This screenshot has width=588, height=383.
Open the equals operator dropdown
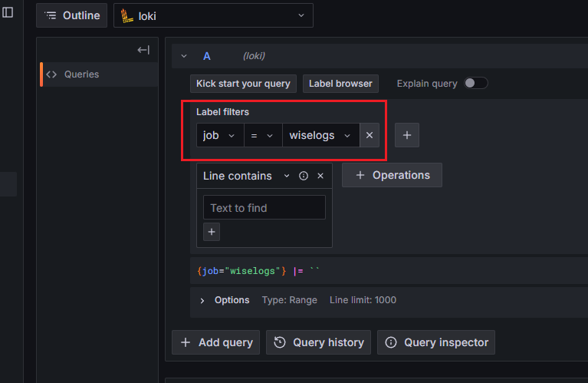point(263,135)
